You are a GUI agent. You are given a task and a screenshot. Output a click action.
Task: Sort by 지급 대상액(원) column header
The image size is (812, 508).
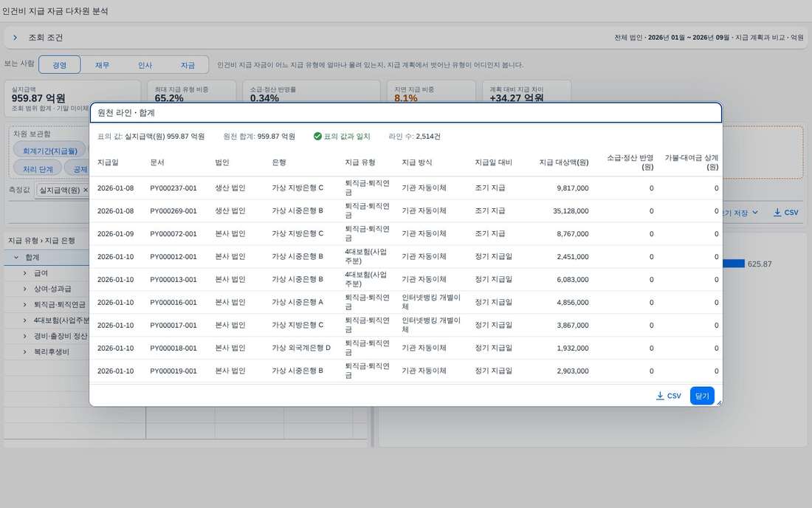pyautogui.click(x=563, y=162)
